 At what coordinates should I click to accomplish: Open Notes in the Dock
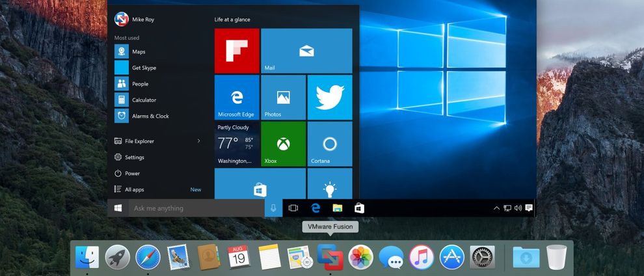click(269, 257)
